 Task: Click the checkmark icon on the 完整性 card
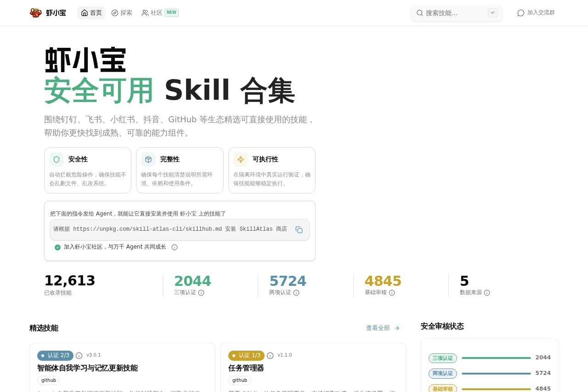[x=148, y=159]
